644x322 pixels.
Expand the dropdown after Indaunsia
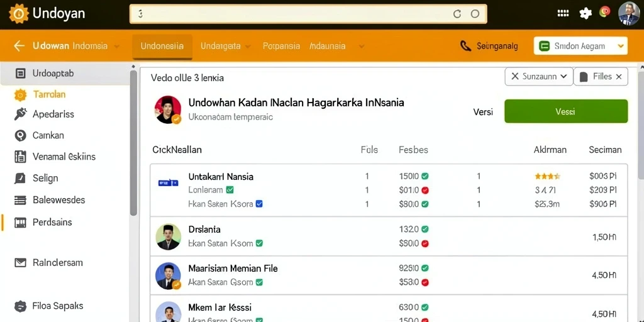(x=362, y=47)
